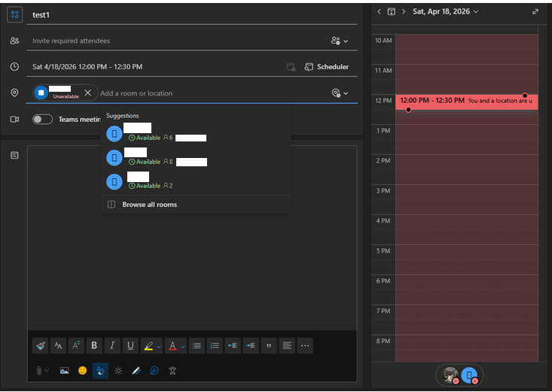Select the first suggested room with capacity 6
Image resolution: width=552 pixels, height=392 pixels.
pos(195,133)
